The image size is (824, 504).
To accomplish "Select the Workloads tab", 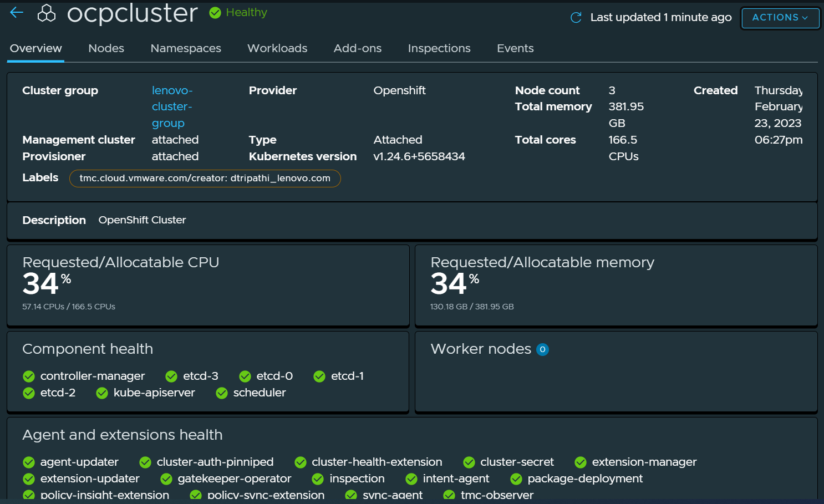I will (x=277, y=48).
